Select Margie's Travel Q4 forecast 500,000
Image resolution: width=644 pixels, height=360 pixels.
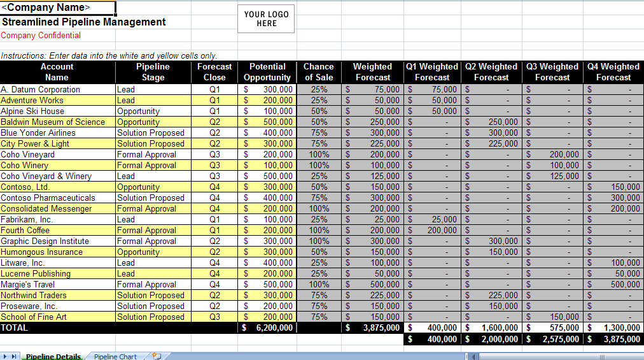[613, 284]
